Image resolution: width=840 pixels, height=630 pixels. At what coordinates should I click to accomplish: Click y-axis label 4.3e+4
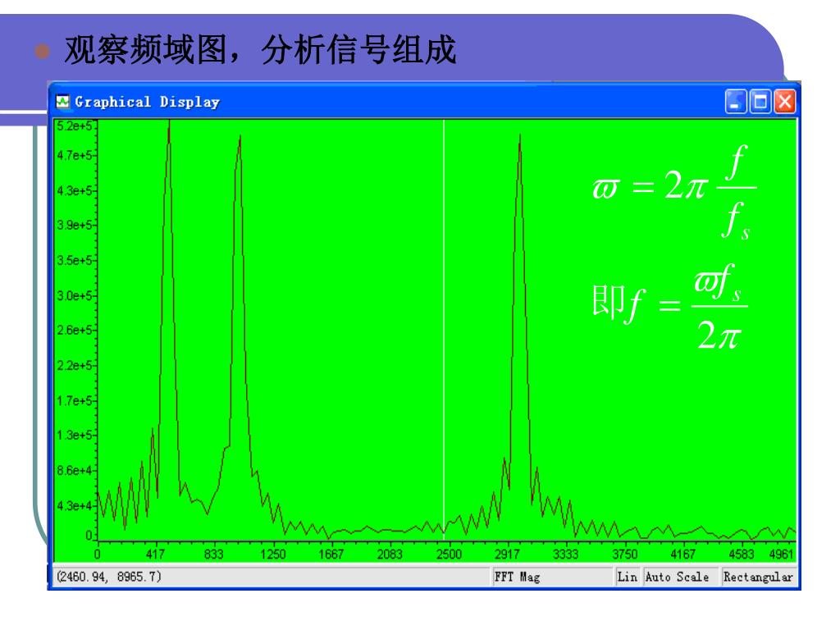[75, 505]
